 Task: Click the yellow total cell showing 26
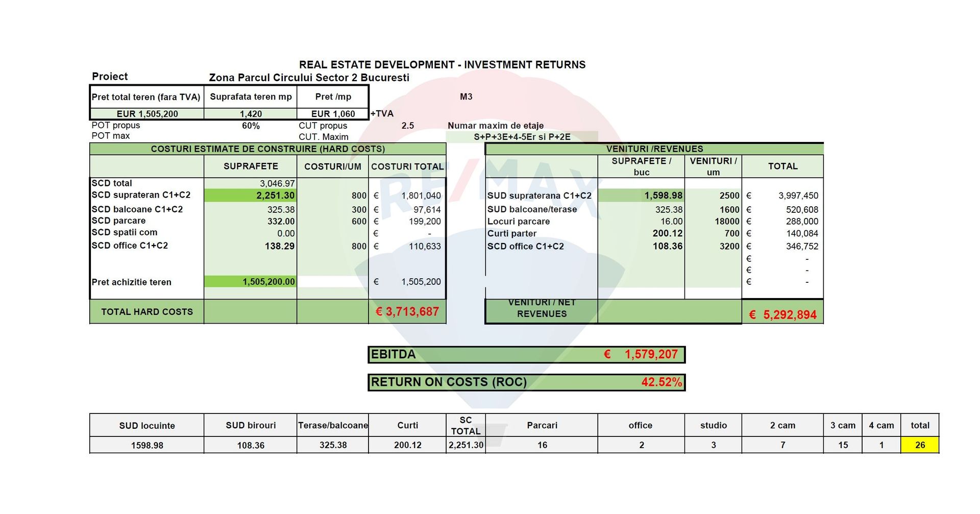pyautogui.click(x=920, y=445)
